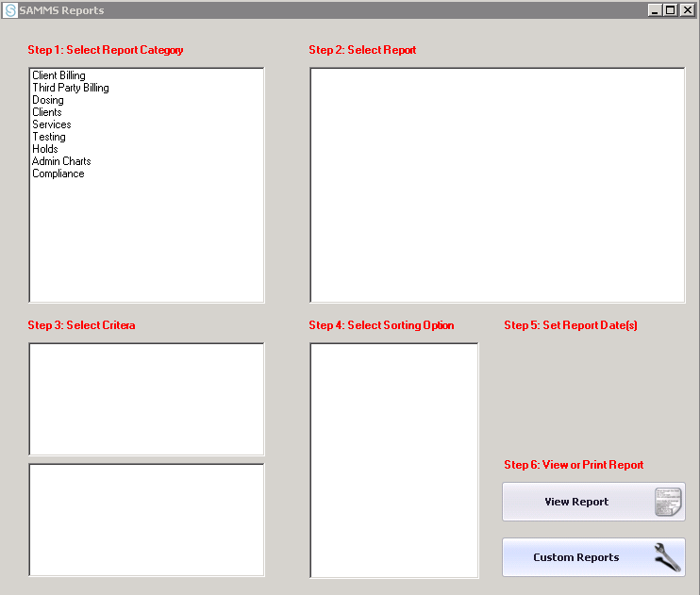Choose the Dosing report category
Screen dimensions: 700x595
48,100
